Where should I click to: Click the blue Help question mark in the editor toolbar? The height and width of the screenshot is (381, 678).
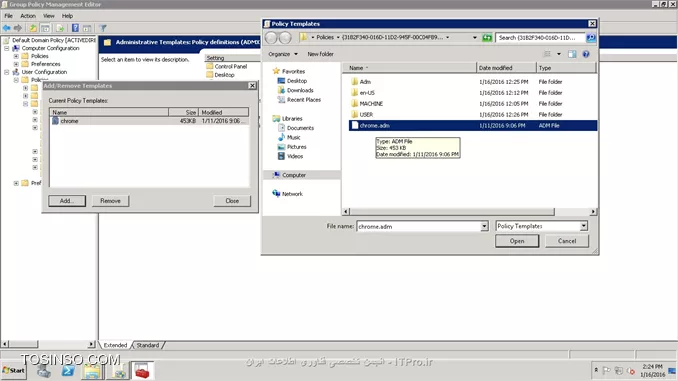(x=75, y=28)
